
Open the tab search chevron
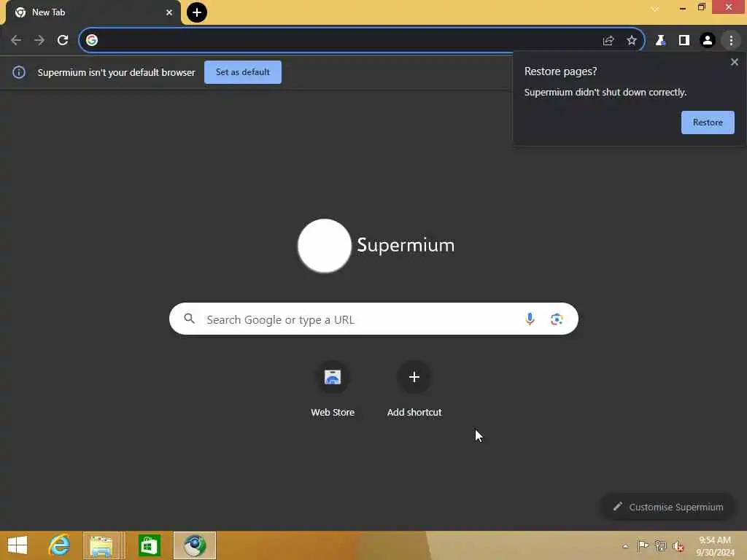click(655, 9)
